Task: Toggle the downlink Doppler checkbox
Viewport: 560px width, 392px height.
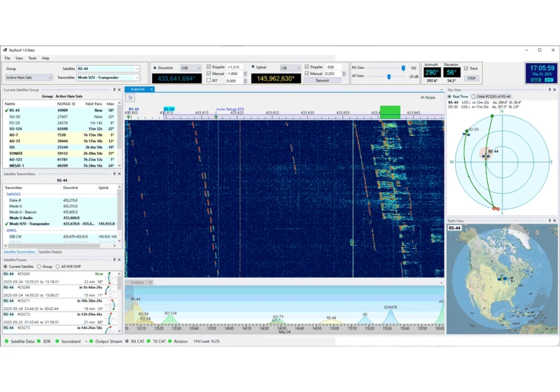Action: coord(209,66)
